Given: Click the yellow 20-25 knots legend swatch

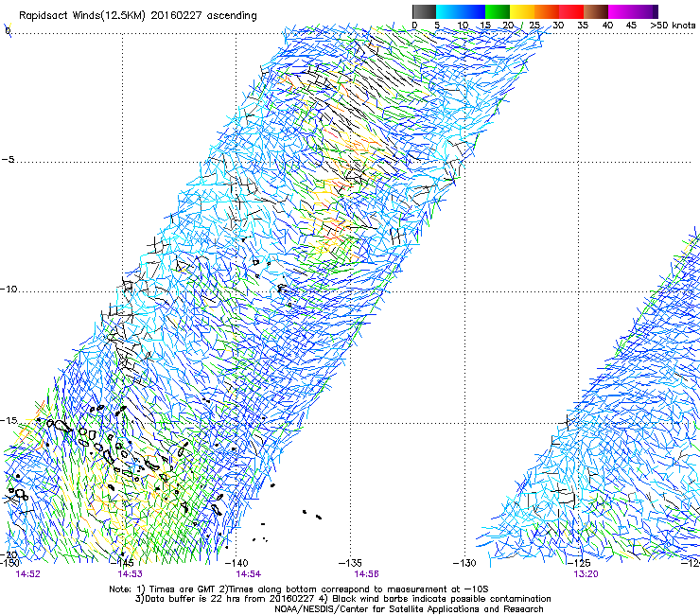Looking at the screenshot, I should coord(522,11).
